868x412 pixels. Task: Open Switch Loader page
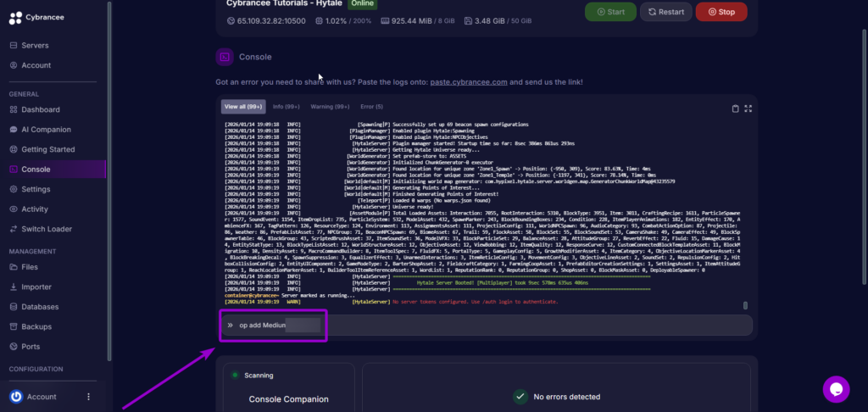47,229
